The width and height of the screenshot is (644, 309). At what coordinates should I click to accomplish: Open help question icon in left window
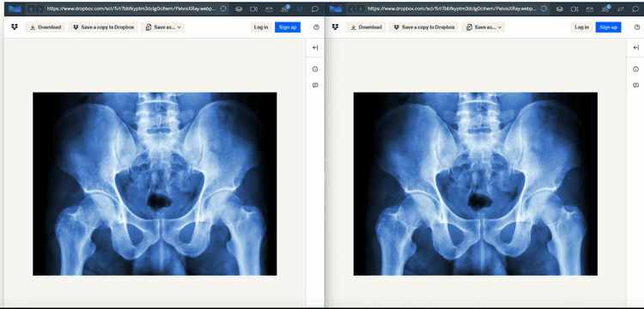(316, 27)
